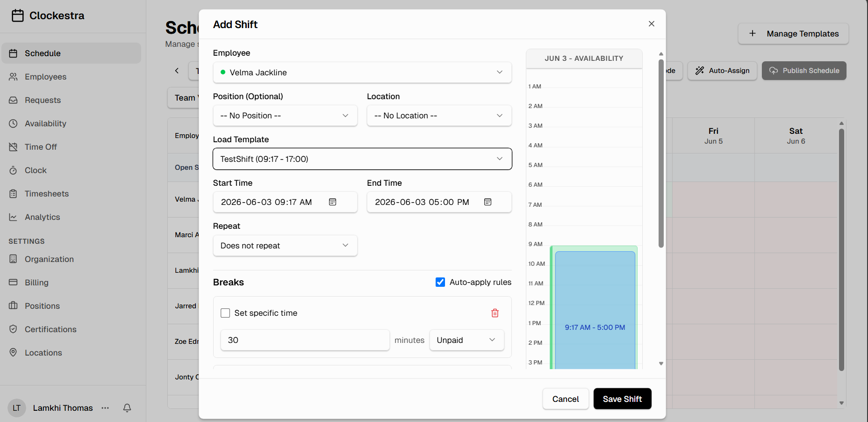
Task: Click the Auto-Assign magic wand icon
Action: pos(700,71)
